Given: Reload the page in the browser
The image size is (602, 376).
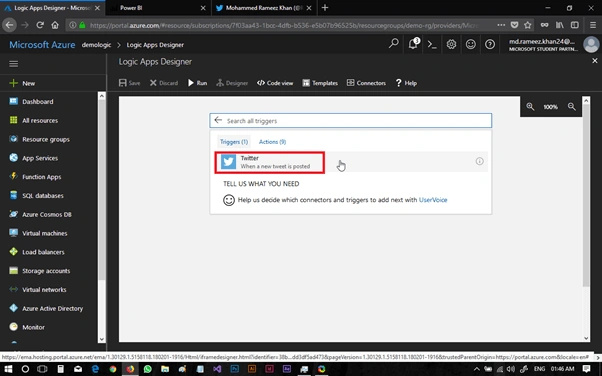Looking at the screenshot, I should [40, 25].
